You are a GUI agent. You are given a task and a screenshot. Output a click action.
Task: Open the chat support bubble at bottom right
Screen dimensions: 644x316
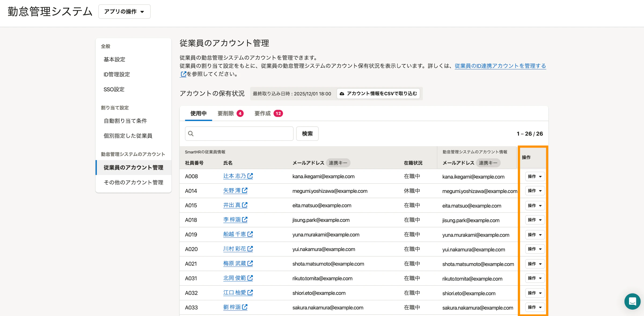click(x=632, y=301)
